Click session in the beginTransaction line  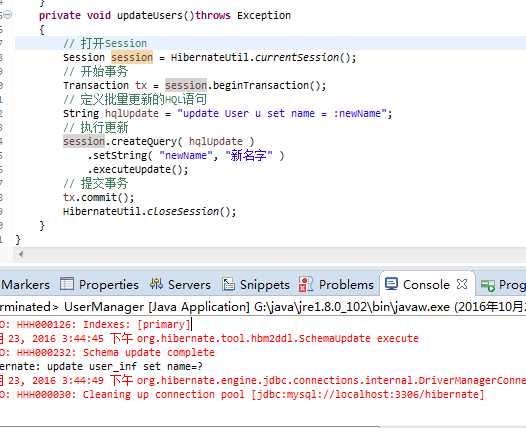pos(186,86)
